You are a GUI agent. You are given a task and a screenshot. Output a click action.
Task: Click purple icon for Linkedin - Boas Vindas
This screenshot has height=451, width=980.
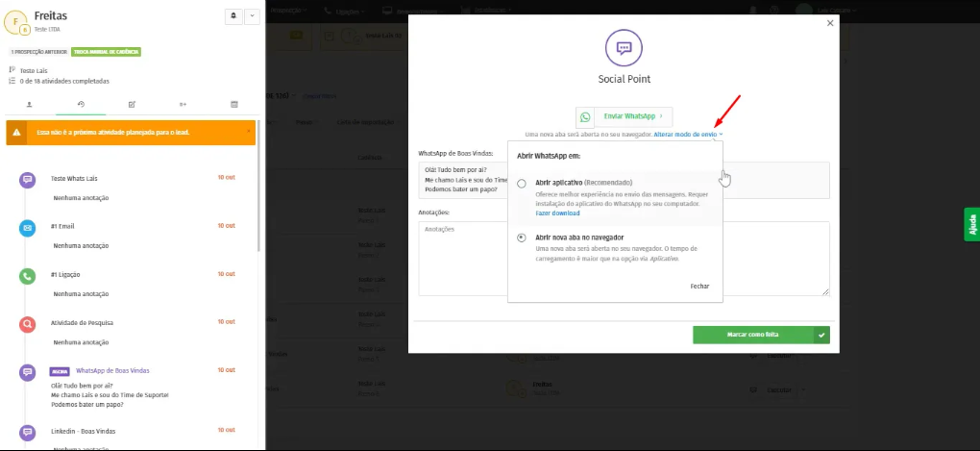pos(27,433)
